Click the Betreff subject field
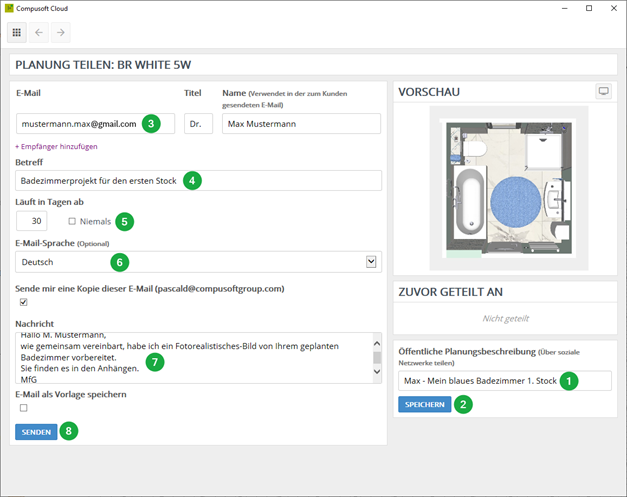The image size is (627, 497). point(198,180)
